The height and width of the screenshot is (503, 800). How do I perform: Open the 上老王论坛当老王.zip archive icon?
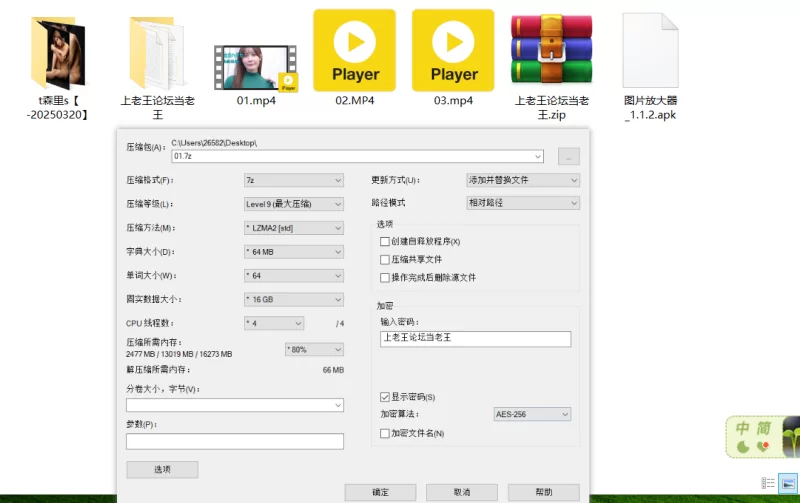pyautogui.click(x=553, y=50)
